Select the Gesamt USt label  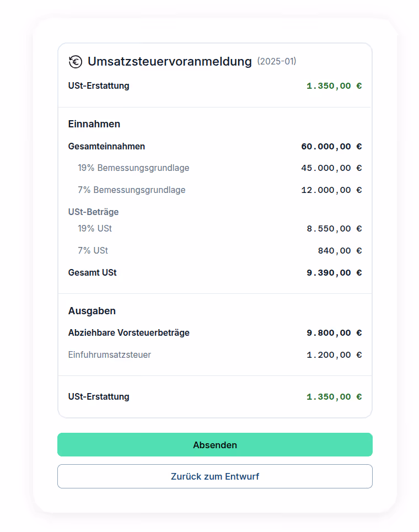click(x=93, y=272)
